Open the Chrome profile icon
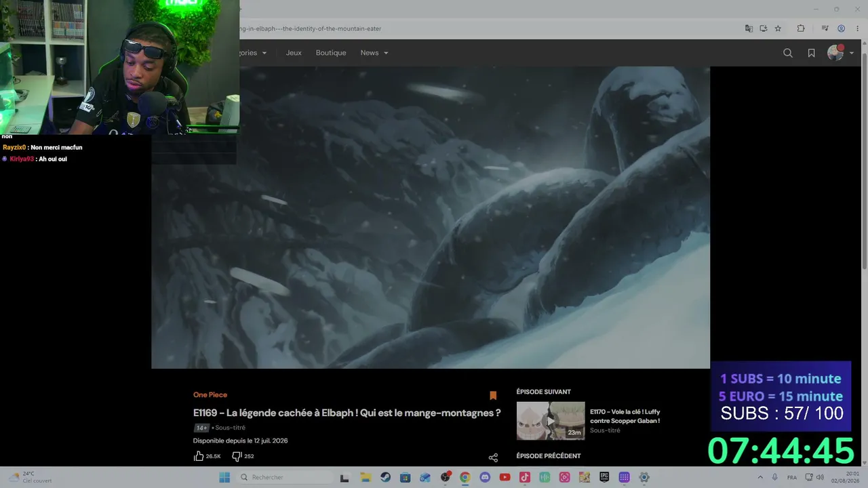868x488 pixels. 841,28
